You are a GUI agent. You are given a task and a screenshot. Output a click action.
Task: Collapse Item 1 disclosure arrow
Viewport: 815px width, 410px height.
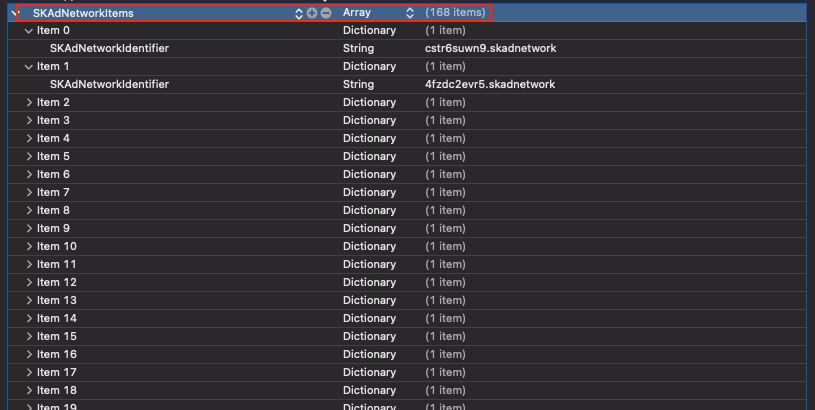(28, 67)
